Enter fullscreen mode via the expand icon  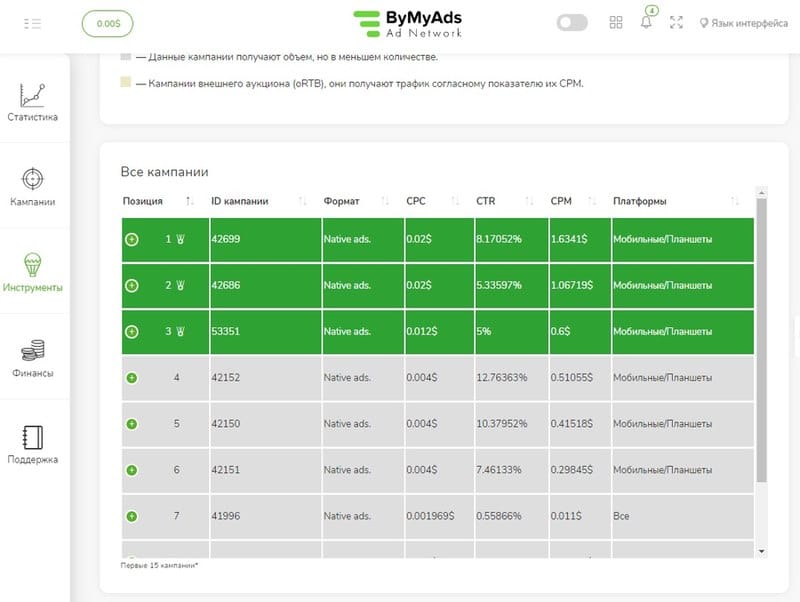(x=676, y=21)
